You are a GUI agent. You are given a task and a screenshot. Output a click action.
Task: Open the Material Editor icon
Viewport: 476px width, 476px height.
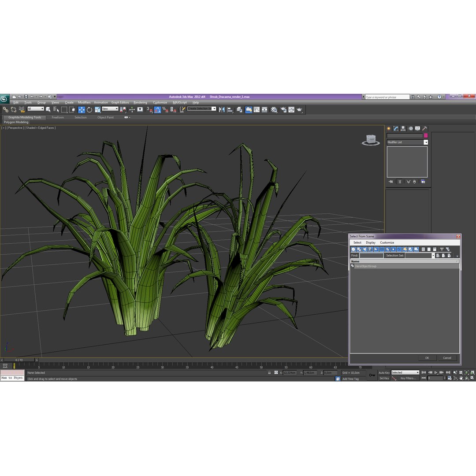274,110
